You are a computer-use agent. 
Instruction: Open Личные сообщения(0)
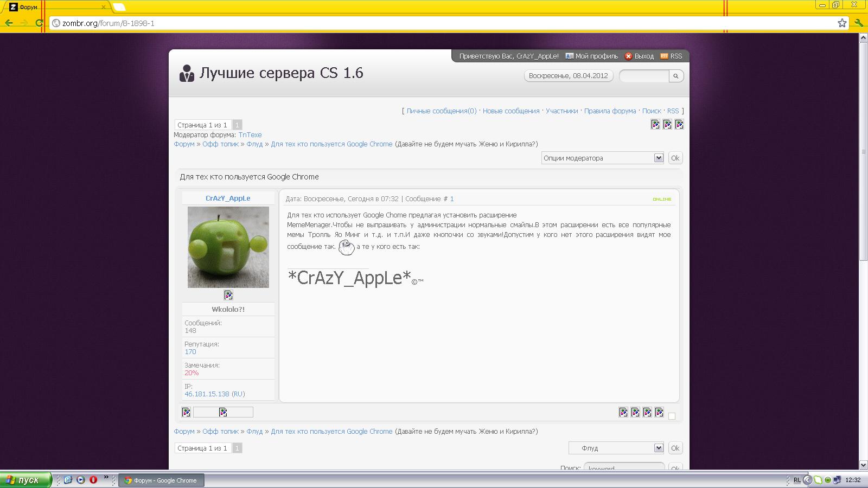click(442, 111)
